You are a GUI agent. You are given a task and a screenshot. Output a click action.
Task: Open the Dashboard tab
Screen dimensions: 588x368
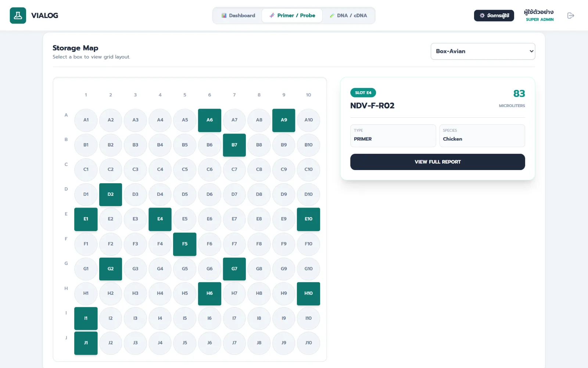pos(238,15)
